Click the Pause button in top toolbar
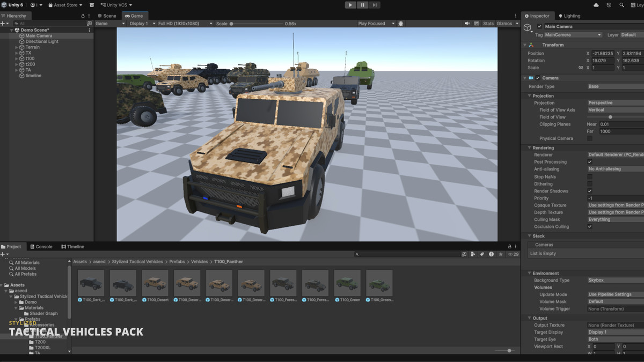The image size is (644, 362). [363, 5]
